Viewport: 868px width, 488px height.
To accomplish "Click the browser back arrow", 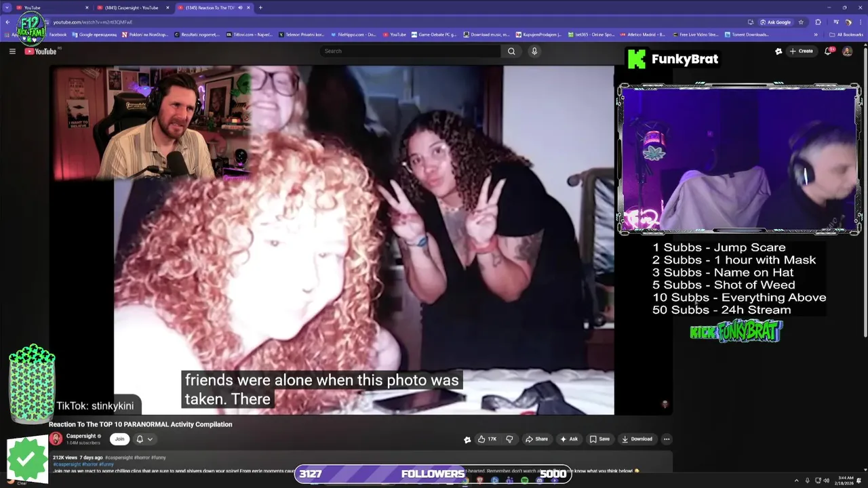I will coord(7,22).
